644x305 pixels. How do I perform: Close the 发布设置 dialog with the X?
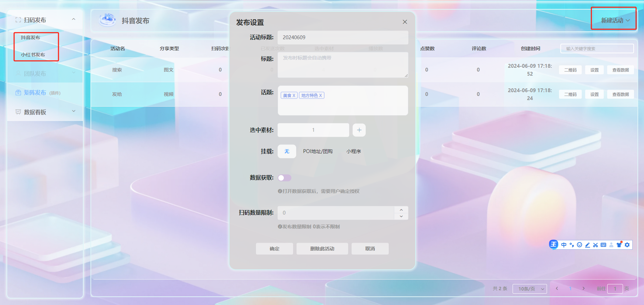[405, 22]
